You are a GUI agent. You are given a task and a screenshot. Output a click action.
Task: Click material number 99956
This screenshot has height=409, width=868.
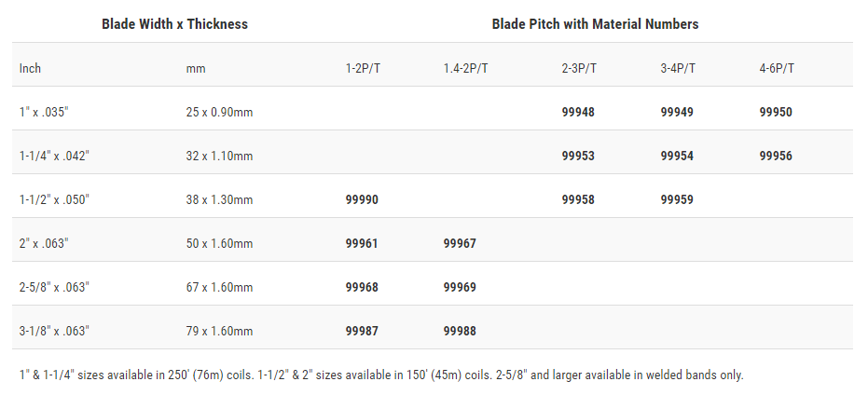[776, 157]
